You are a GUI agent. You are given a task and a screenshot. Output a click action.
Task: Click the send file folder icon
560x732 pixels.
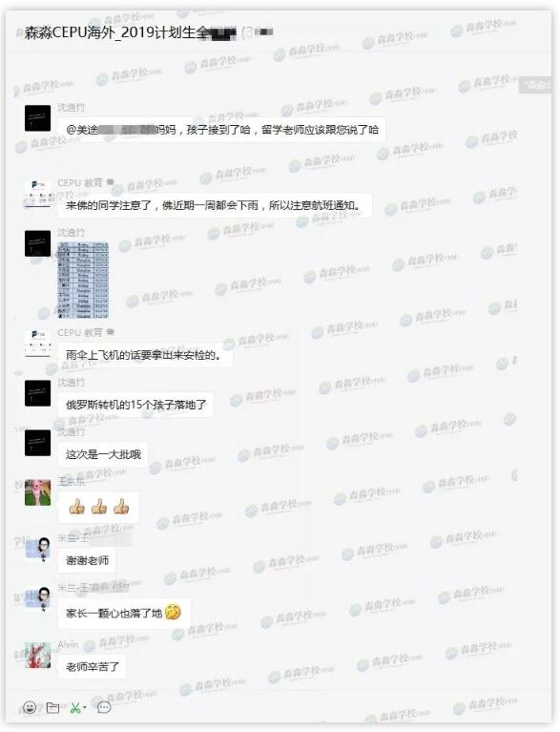tap(52, 708)
